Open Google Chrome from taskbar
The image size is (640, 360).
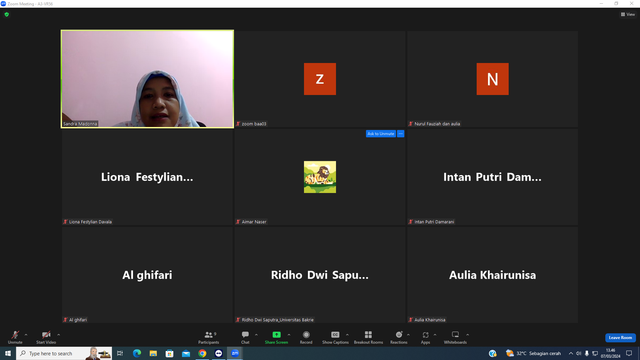pos(202,353)
